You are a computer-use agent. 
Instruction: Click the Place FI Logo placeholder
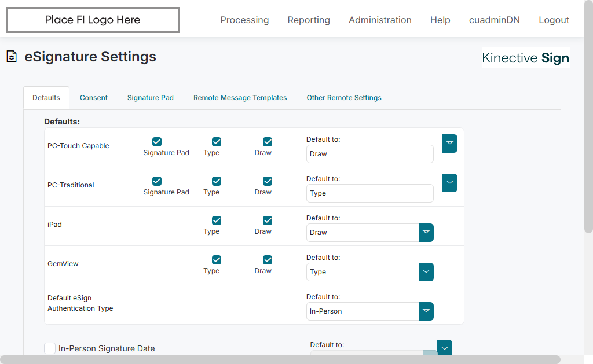pos(93,20)
